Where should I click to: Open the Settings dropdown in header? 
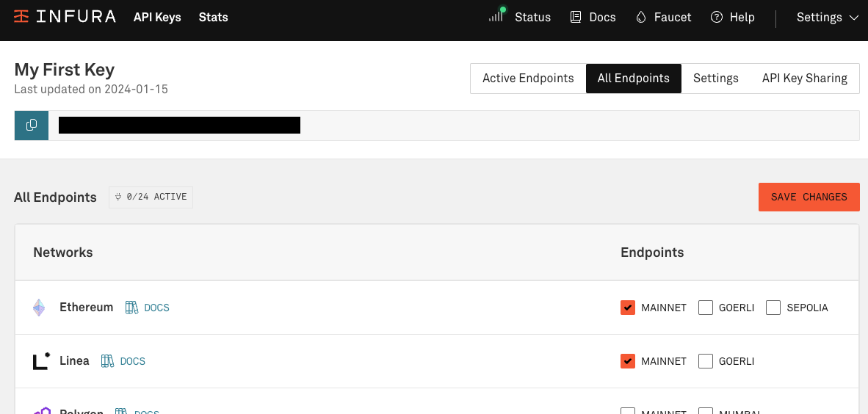click(x=827, y=17)
